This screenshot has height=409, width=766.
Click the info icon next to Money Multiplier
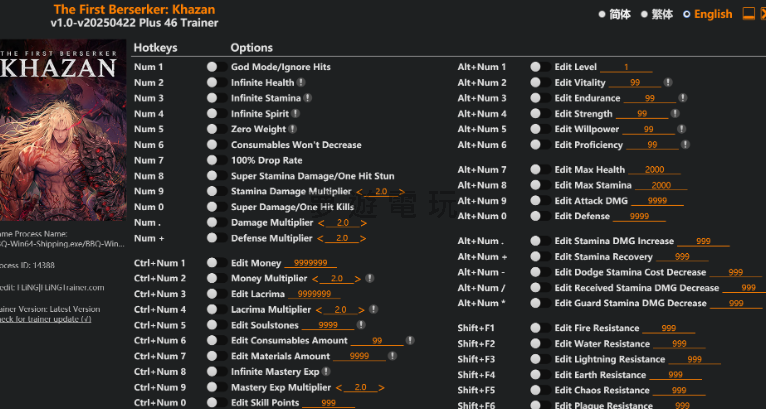pyautogui.click(x=370, y=278)
